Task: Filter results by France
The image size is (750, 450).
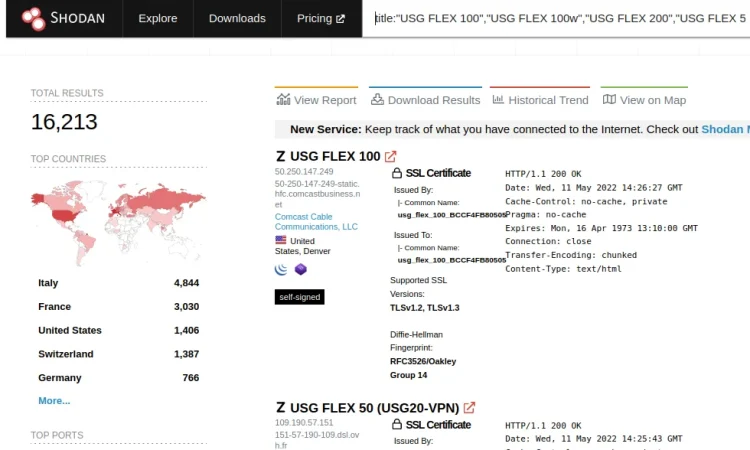Action: click(x=55, y=307)
